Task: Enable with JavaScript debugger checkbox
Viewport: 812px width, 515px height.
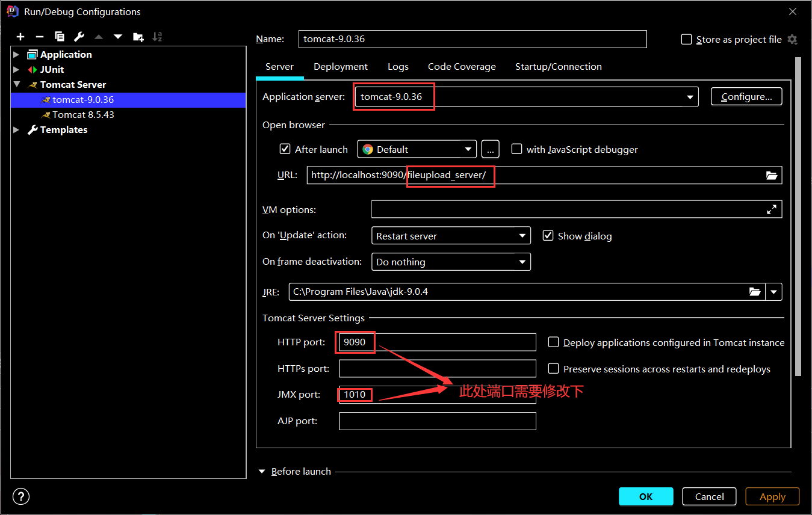Action: click(516, 149)
